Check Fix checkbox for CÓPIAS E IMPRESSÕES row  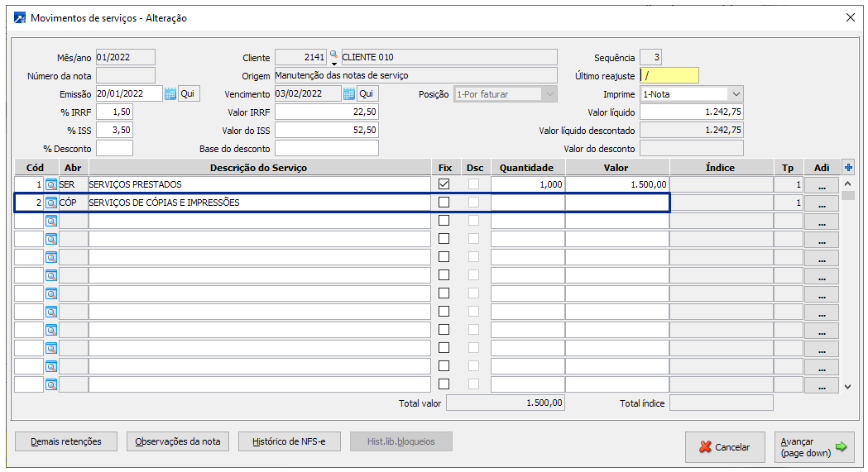coord(444,203)
